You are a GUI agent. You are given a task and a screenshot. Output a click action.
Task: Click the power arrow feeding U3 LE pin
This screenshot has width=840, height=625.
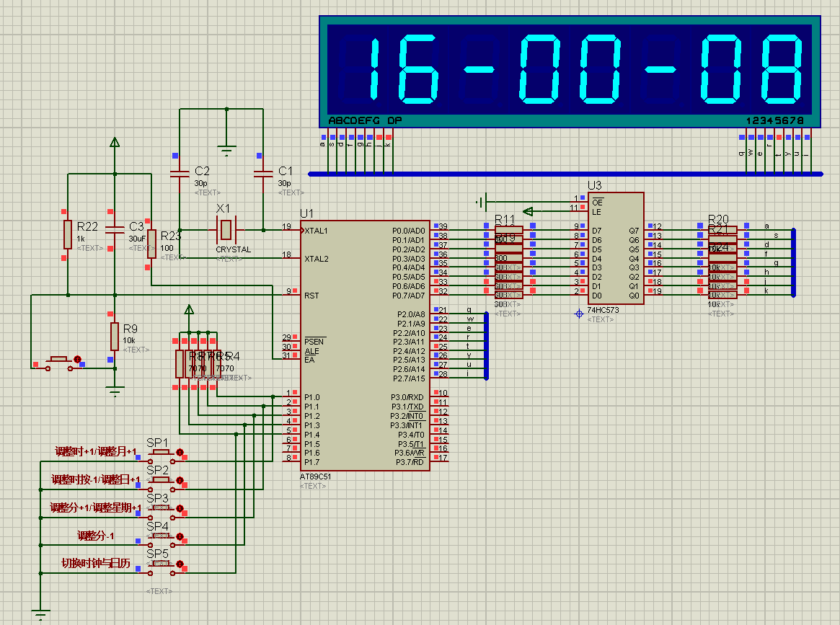click(x=528, y=211)
